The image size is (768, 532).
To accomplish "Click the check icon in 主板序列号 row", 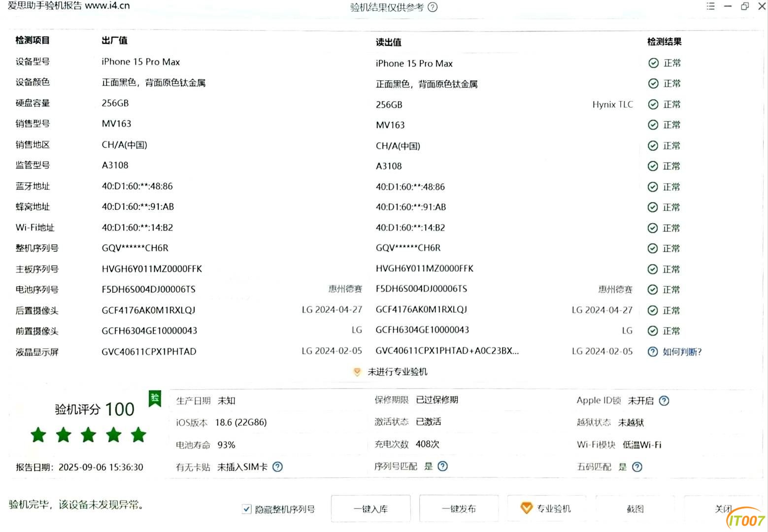I will (653, 269).
